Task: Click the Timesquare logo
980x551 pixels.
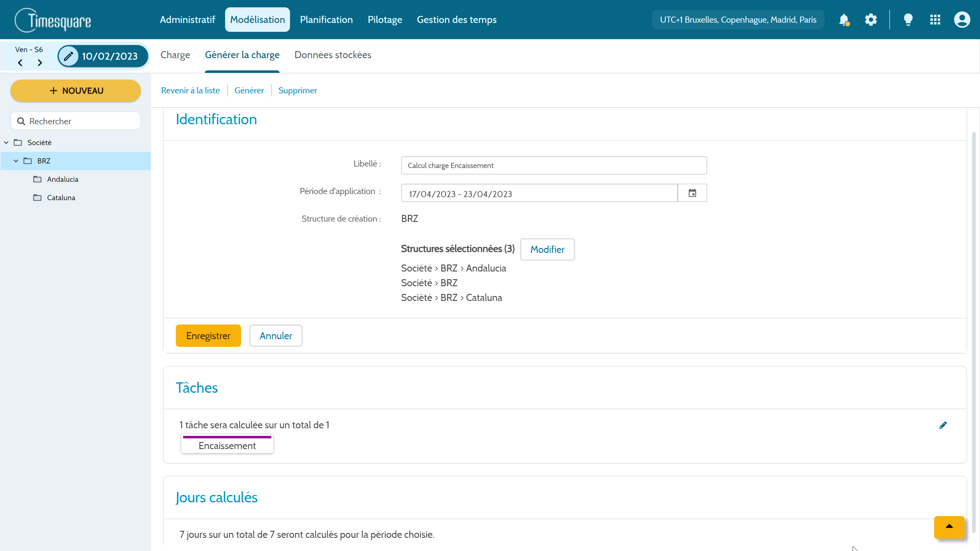Action: coord(53,20)
